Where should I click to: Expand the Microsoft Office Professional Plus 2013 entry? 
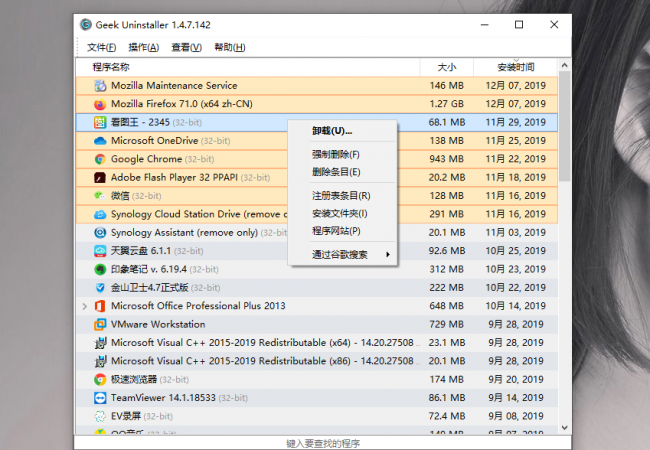tap(85, 306)
